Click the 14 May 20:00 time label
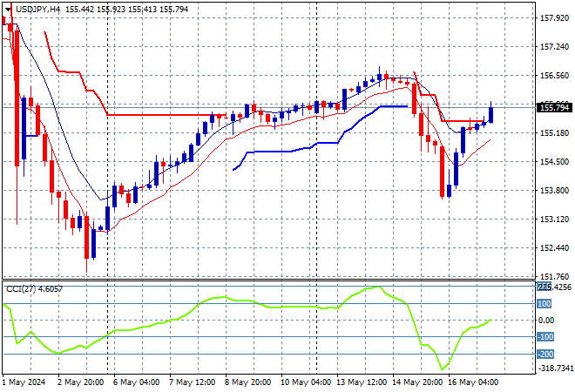Viewport: 575px width, 392px height. 417,382
